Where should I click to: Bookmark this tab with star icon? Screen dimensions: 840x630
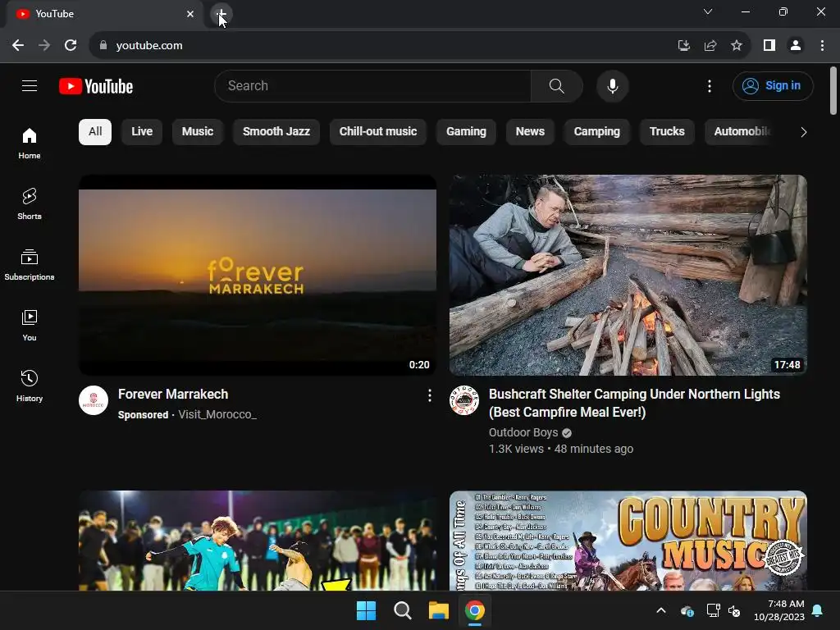coord(737,46)
